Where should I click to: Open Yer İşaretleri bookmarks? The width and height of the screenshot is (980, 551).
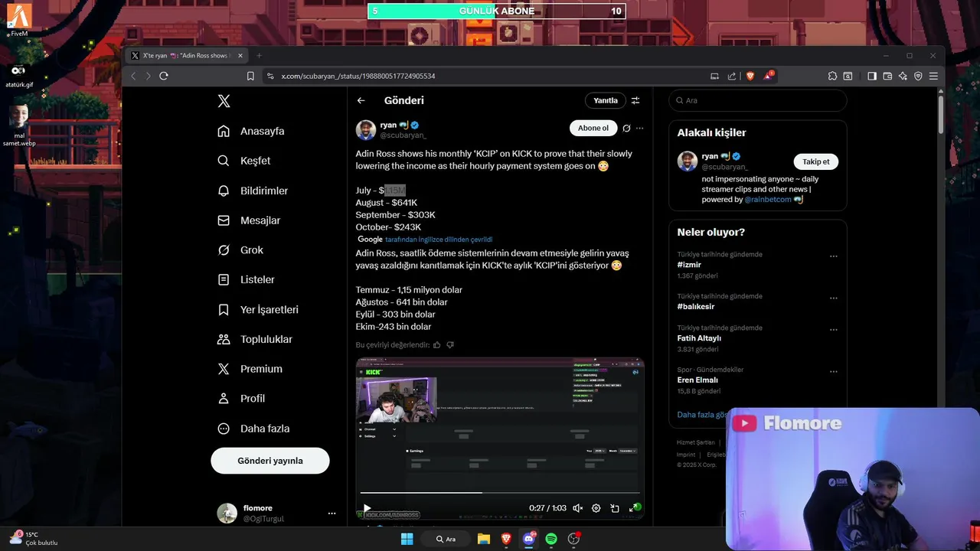point(258,310)
